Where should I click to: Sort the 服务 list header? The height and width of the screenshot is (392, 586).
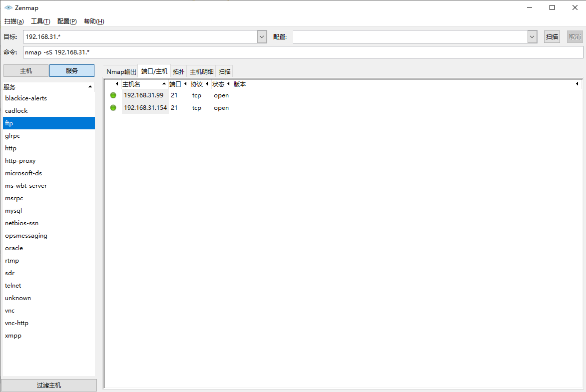[48, 87]
